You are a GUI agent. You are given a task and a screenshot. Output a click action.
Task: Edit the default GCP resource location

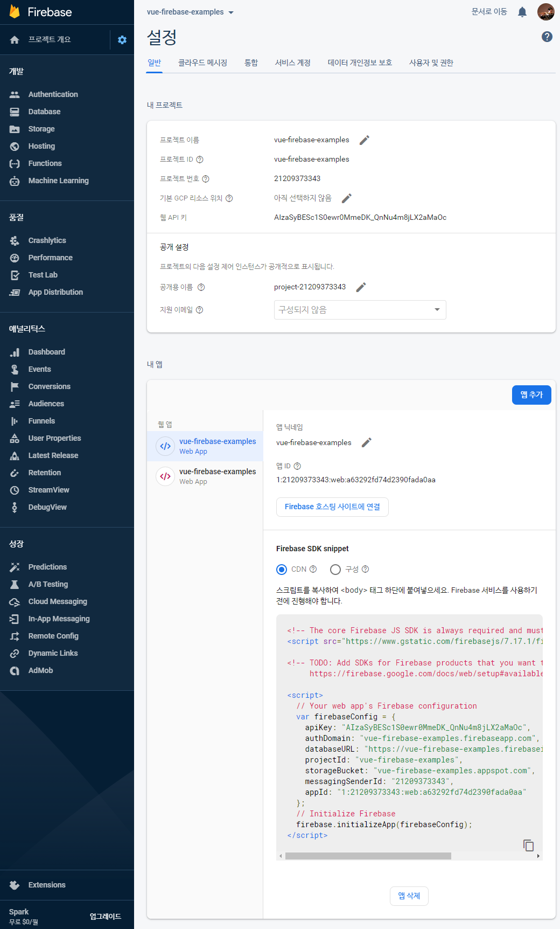pos(347,198)
